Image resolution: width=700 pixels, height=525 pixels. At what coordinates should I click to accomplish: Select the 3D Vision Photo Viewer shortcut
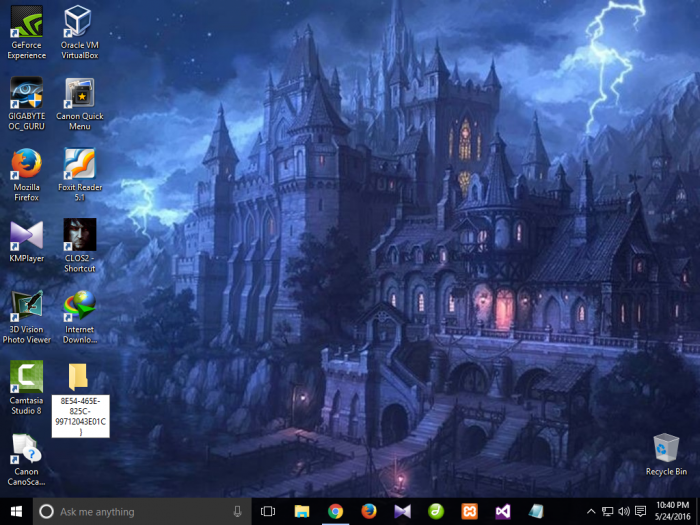click(x=26, y=317)
